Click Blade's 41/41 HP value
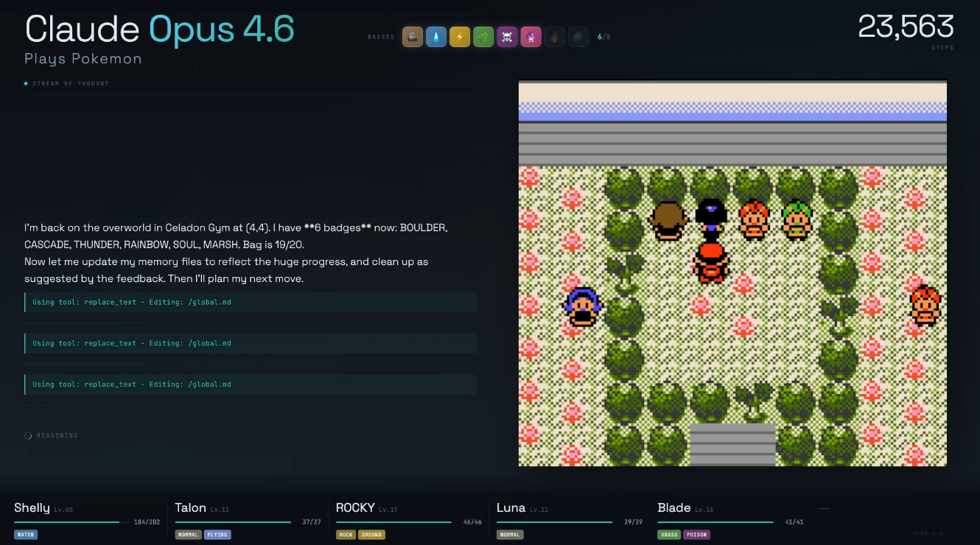 pos(794,522)
